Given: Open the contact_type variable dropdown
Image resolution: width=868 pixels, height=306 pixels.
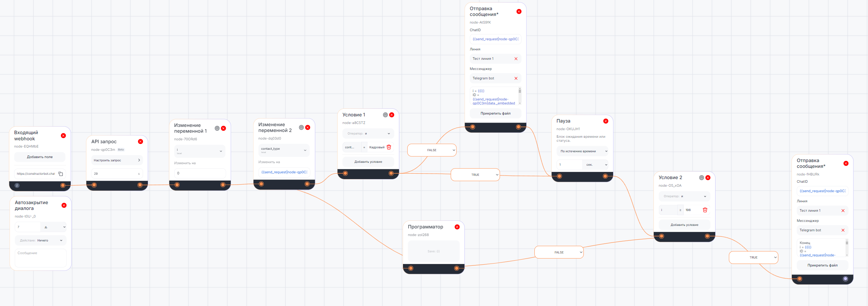Looking at the screenshot, I should click(x=284, y=150).
